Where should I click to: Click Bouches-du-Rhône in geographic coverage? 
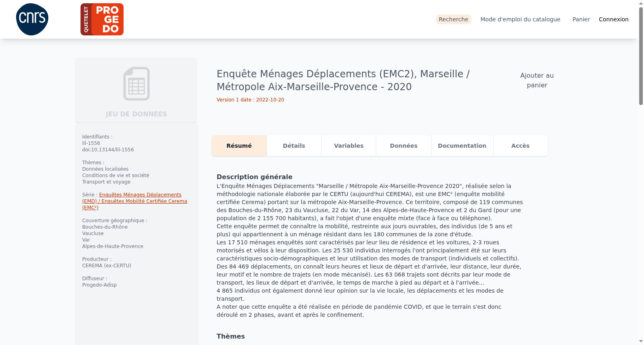(x=105, y=227)
